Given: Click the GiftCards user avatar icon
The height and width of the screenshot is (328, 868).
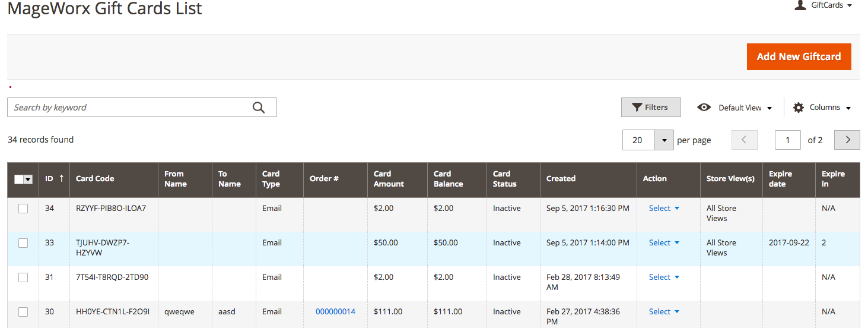Looking at the screenshot, I should pyautogui.click(x=800, y=5).
